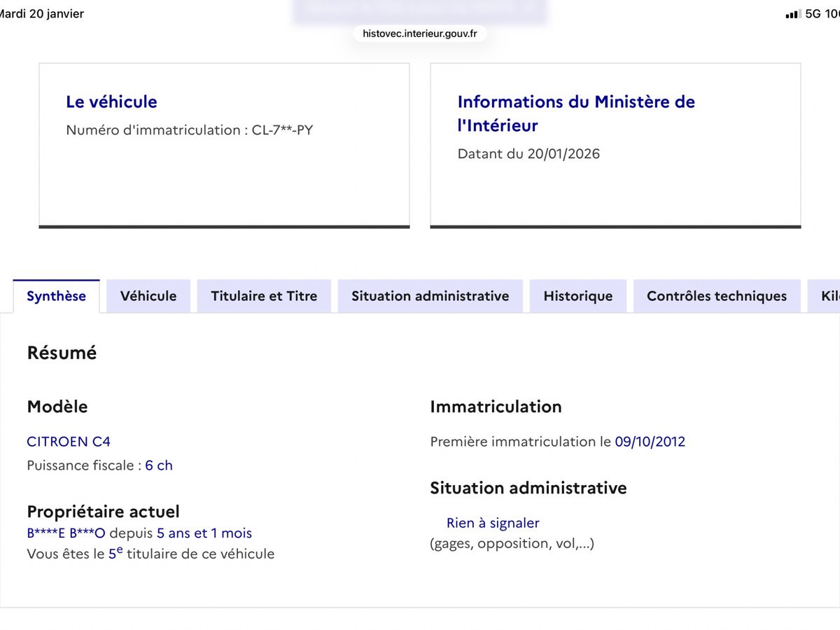Tap the blurred search field at top
This screenshot has height=630, width=840.
[x=420, y=10]
